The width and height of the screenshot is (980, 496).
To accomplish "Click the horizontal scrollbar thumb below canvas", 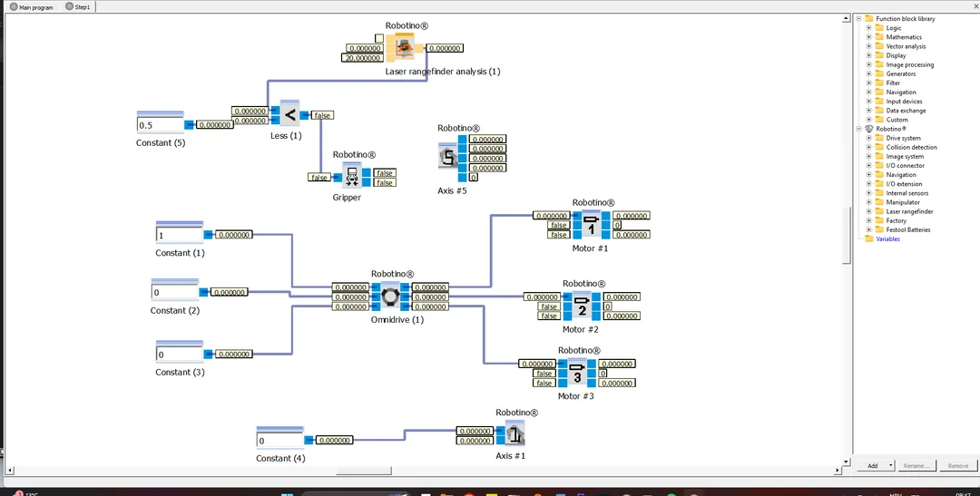I will 363,471.
